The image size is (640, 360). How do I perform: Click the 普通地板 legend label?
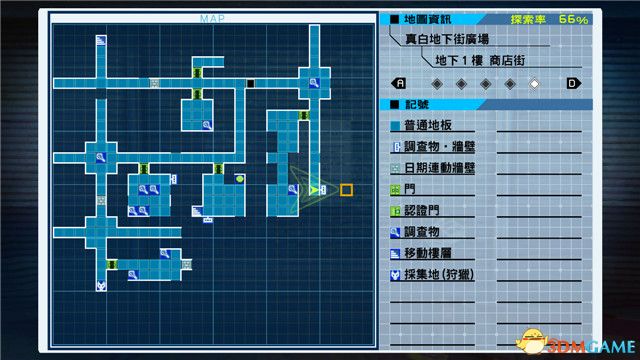(x=428, y=125)
